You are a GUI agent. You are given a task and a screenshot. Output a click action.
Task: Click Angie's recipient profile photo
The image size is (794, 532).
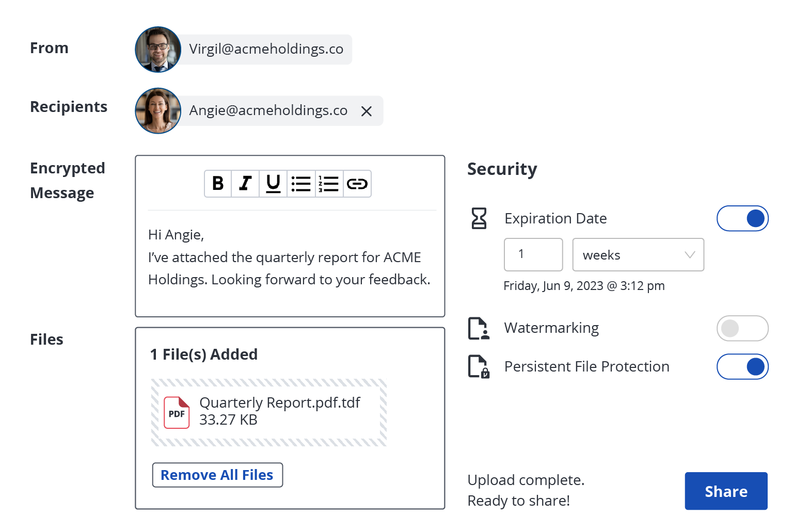158,111
